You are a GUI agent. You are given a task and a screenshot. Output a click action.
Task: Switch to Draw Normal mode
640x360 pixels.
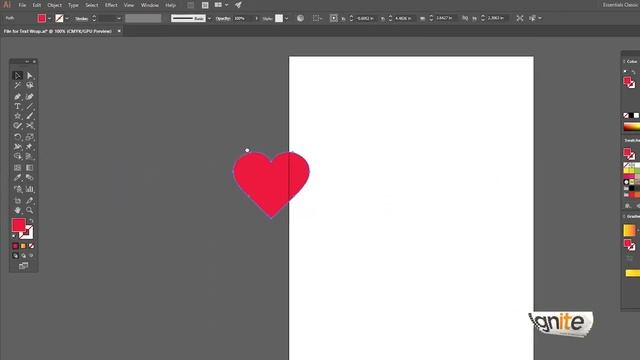pos(16,256)
